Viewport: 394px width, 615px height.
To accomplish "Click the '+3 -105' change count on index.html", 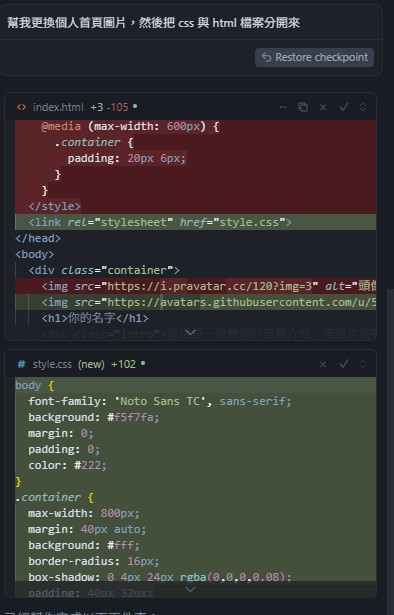I will [109, 107].
